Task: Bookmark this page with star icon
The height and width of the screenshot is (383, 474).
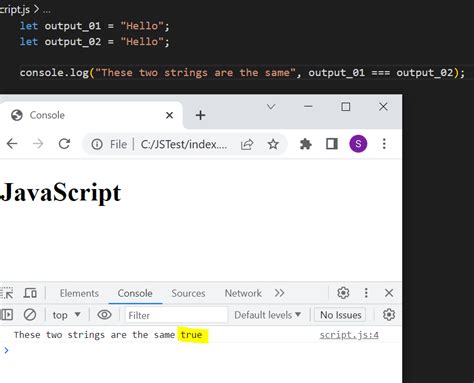Action: pos(273,144)
